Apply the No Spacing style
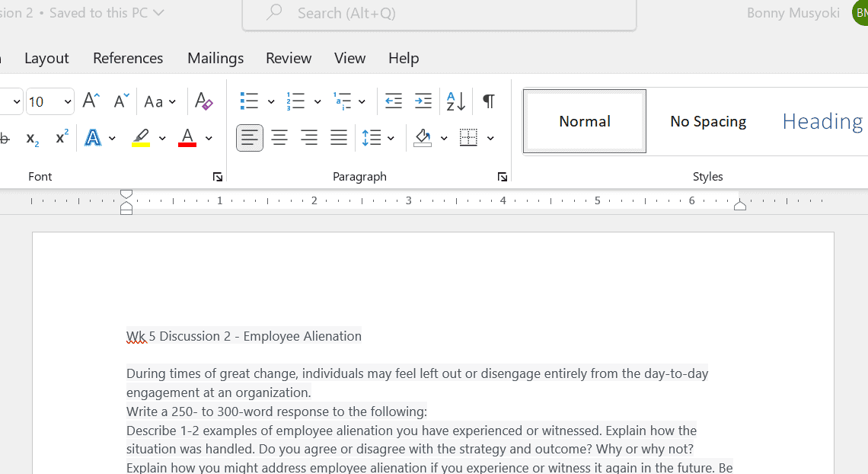Viewport: 868px width, 474px height. point(707,121)
